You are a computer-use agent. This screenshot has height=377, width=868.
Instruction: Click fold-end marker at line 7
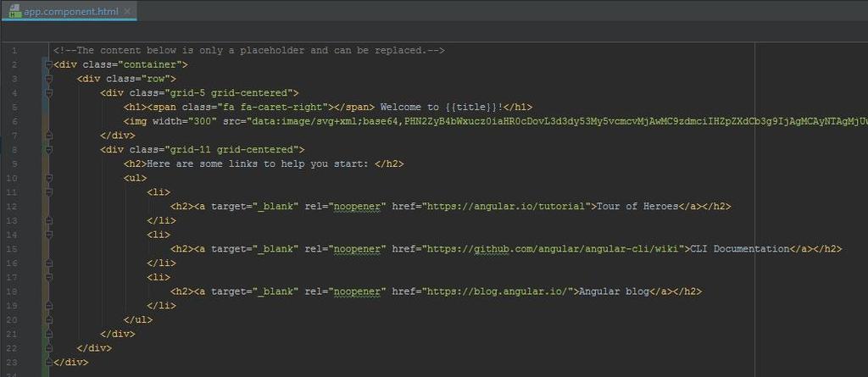[x=49, y=135]
